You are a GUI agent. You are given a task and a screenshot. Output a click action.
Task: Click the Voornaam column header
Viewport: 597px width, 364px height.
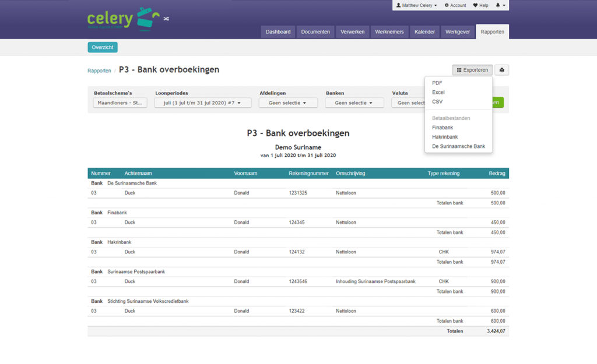245,174
